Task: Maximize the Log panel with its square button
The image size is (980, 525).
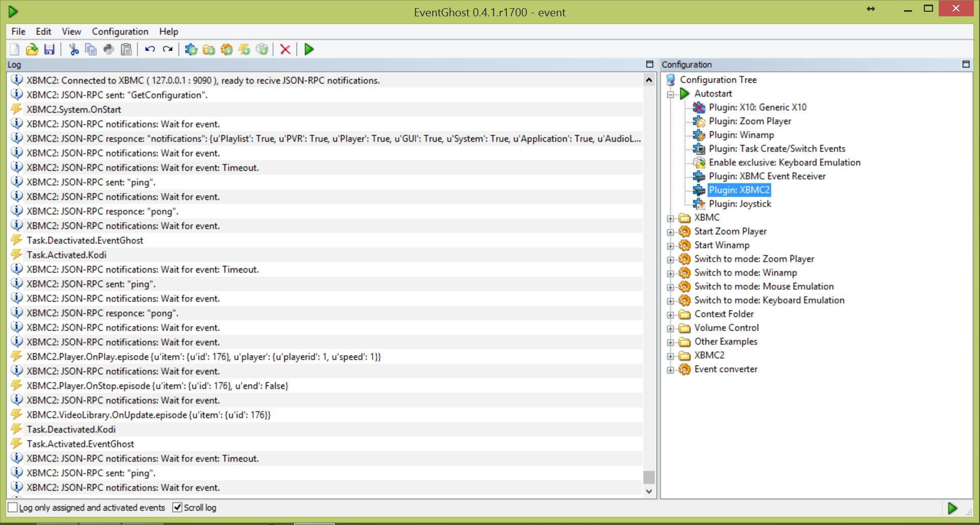Action: pos(650,64)
